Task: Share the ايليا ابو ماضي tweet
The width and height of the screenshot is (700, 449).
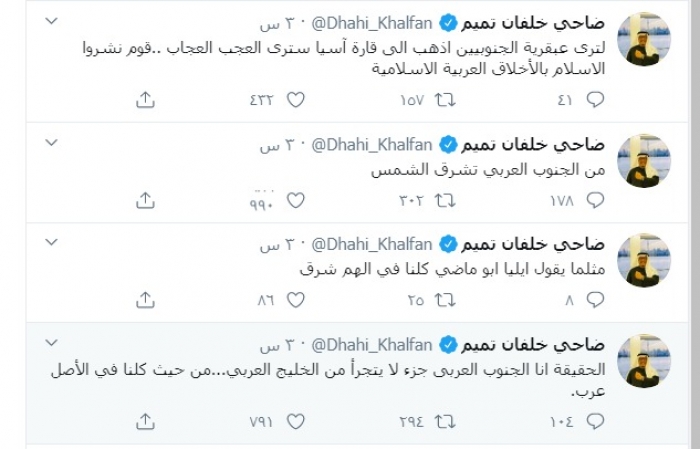Action: [145, 299]
